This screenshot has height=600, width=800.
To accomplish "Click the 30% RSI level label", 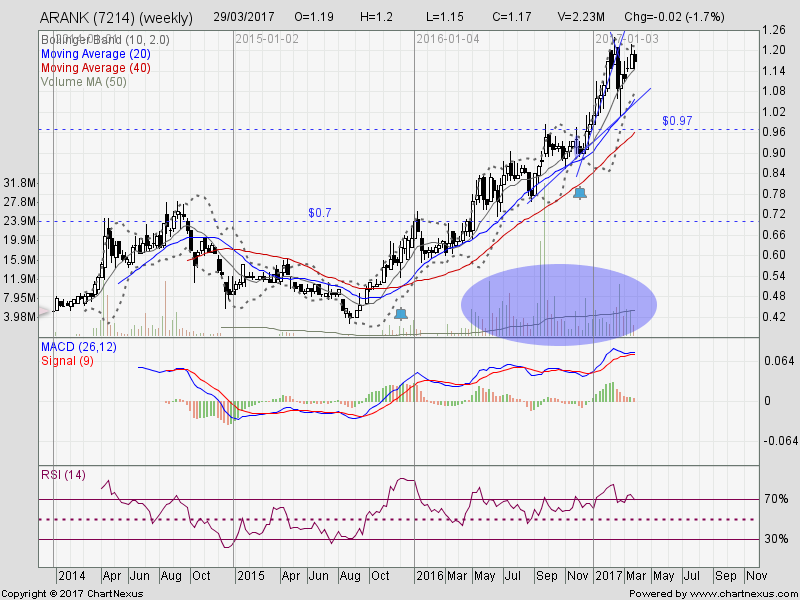I will click(776, 539).
